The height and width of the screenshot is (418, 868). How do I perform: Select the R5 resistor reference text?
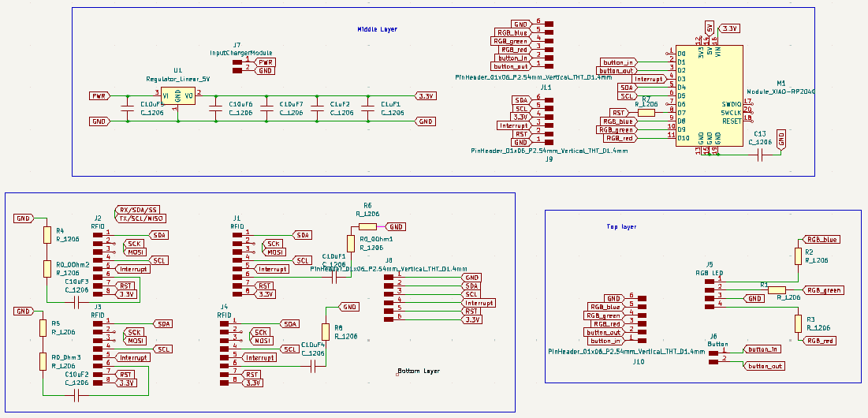(55, 323)
